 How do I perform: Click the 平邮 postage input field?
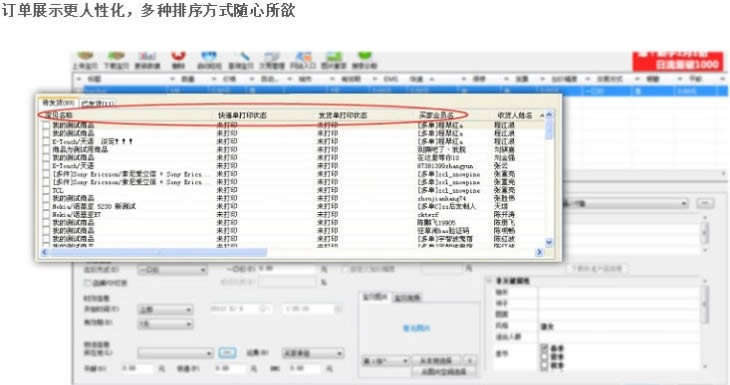tap(137, 368)
